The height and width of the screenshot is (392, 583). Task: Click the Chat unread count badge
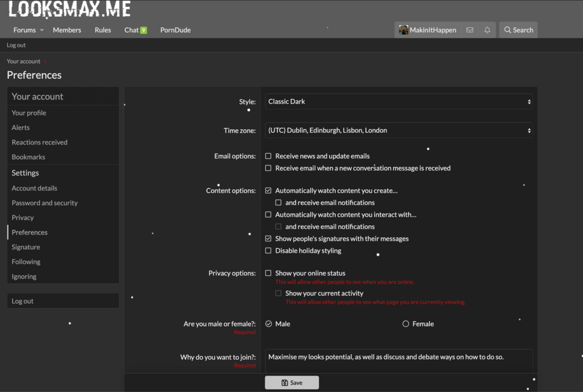143,30
